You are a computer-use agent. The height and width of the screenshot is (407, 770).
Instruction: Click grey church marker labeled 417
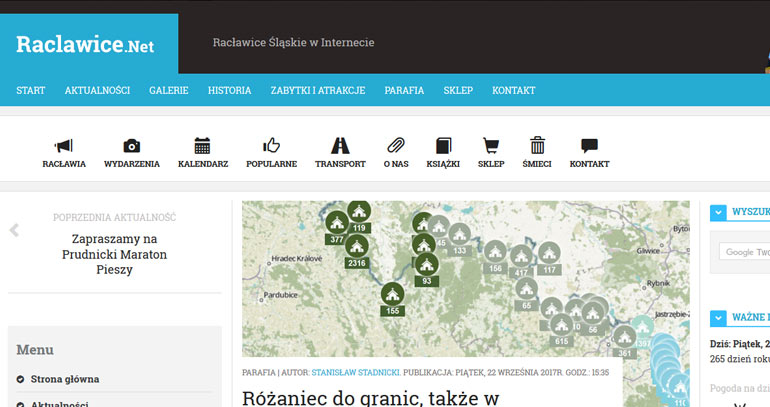click(x=521, y=262)
